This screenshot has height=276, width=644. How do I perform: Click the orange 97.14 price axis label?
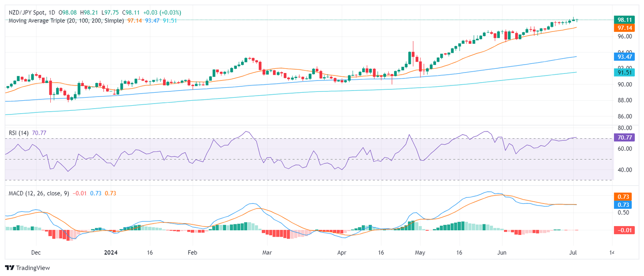[x=624, y=28]
